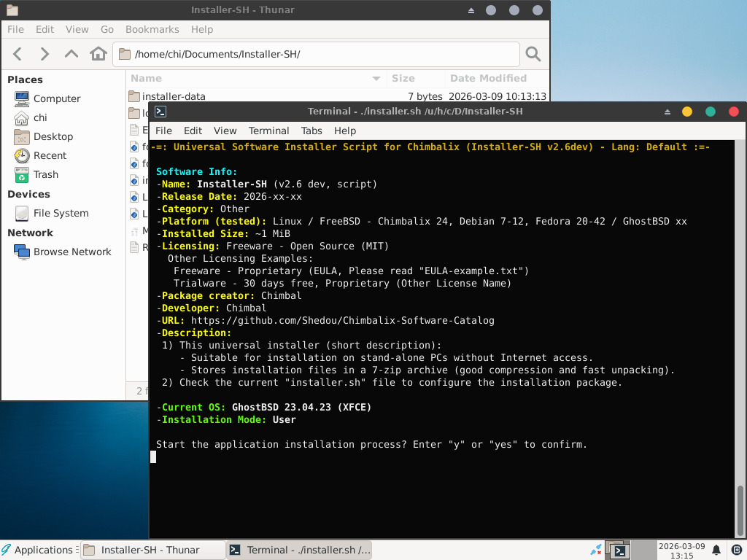Select Trash in the Places sidebar

pos(45,174)
